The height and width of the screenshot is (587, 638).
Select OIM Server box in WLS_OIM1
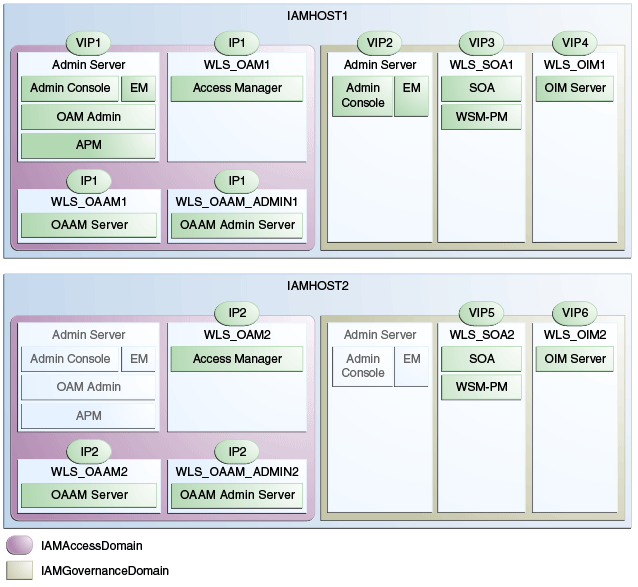click(575, 88)
